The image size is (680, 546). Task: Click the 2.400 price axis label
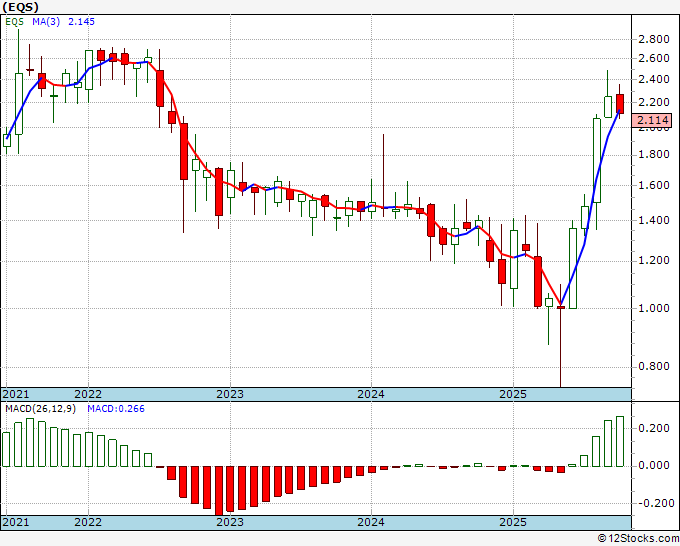[654, 79]
